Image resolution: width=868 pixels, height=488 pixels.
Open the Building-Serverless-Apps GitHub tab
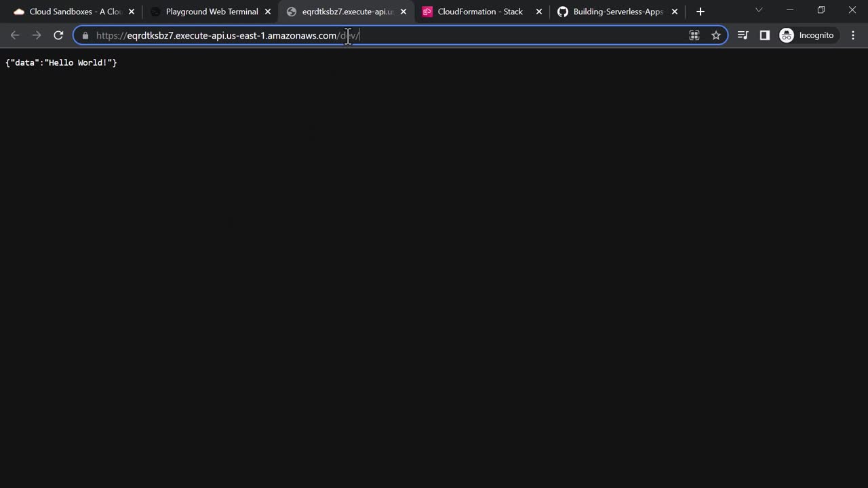click(617, 12)
